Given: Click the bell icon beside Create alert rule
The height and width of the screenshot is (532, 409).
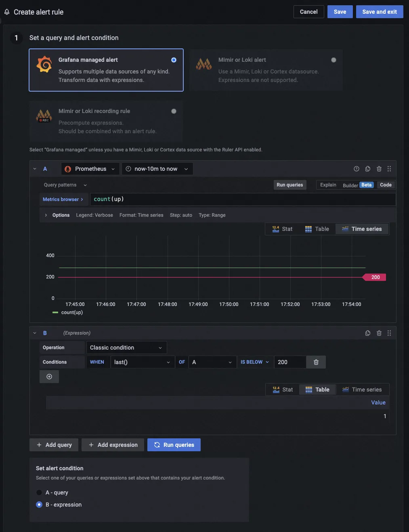Looking at the screenshot, I should coord(7,12).
